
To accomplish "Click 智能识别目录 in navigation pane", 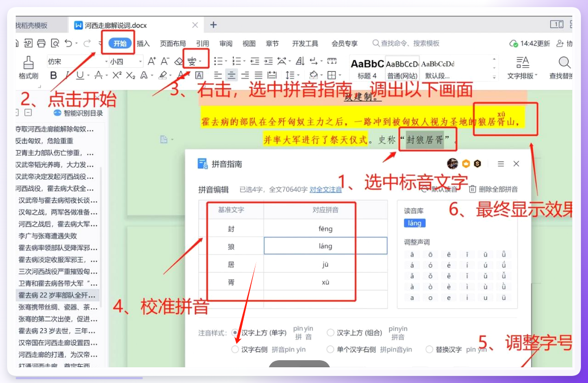I will (x=78, y=113).
